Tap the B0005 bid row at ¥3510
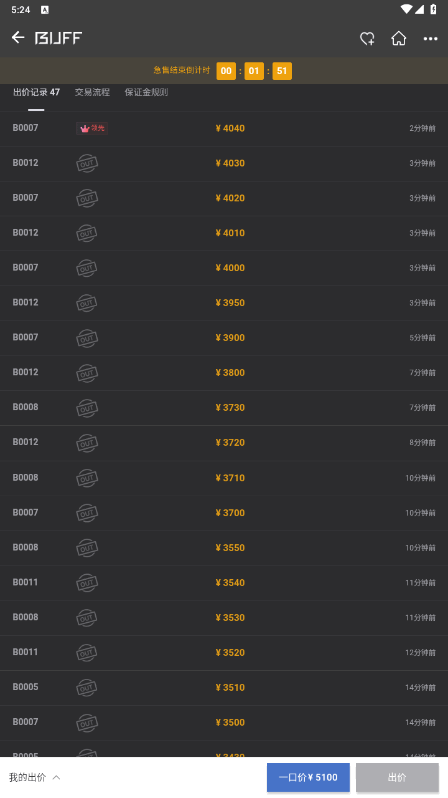 click(224, 688)
